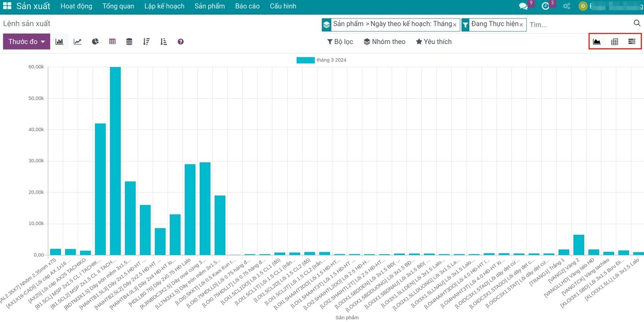
Task: Open the Sản phẩm menu
Action: (x=210, y=6)
